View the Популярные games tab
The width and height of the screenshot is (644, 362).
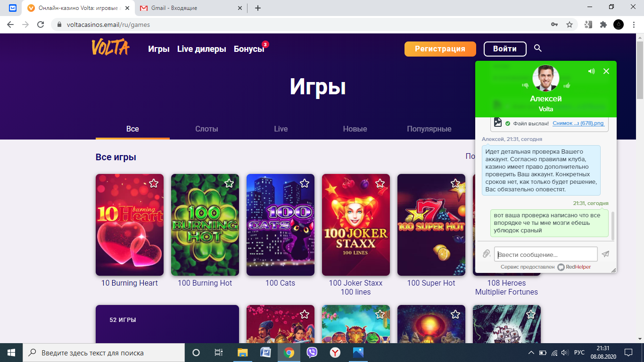429,129
